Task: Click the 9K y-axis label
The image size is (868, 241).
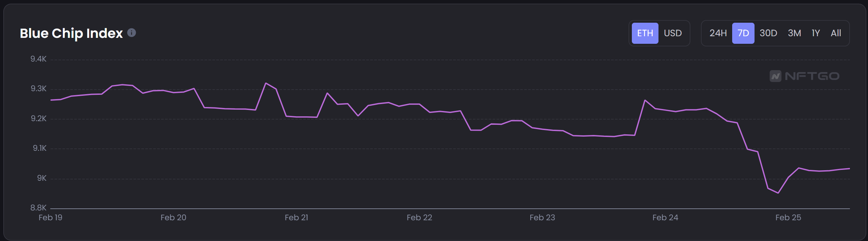Action: tap(41, 178)
